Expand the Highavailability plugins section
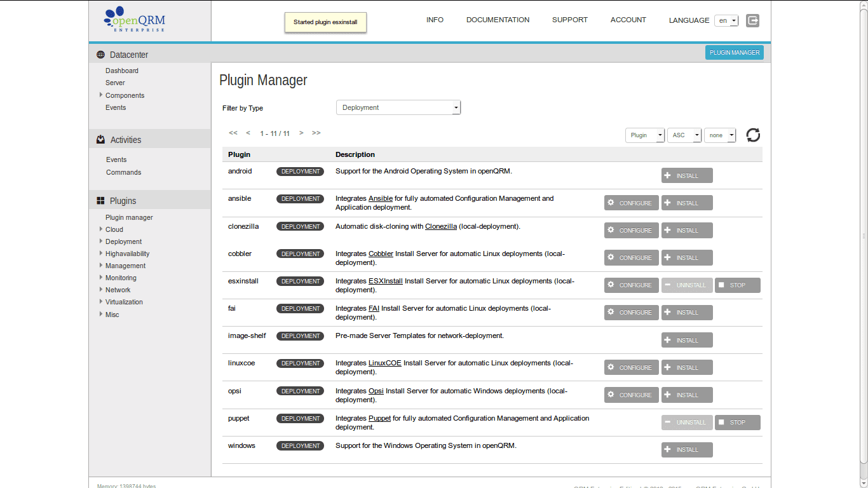The image size is (868, 488). [x=101, y=253]
